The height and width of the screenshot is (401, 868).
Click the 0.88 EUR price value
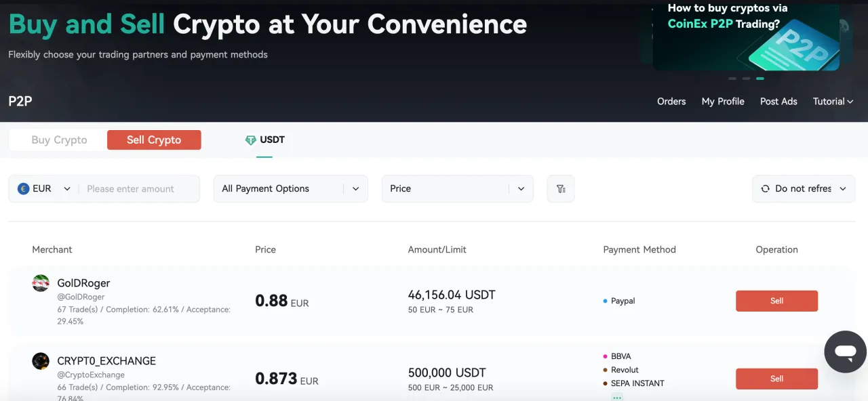281,301
